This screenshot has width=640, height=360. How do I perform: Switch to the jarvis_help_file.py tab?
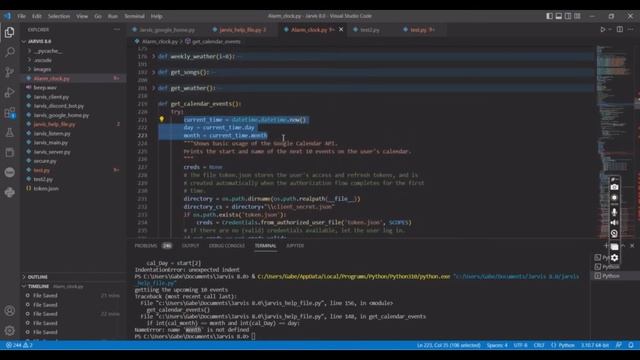tap(242, 30)
